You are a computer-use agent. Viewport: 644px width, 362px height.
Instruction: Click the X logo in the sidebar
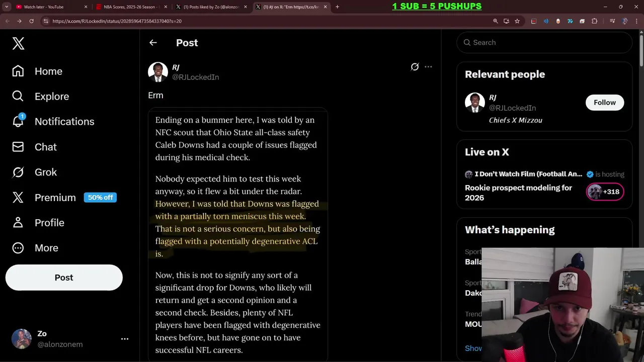[x=18, y=43]
